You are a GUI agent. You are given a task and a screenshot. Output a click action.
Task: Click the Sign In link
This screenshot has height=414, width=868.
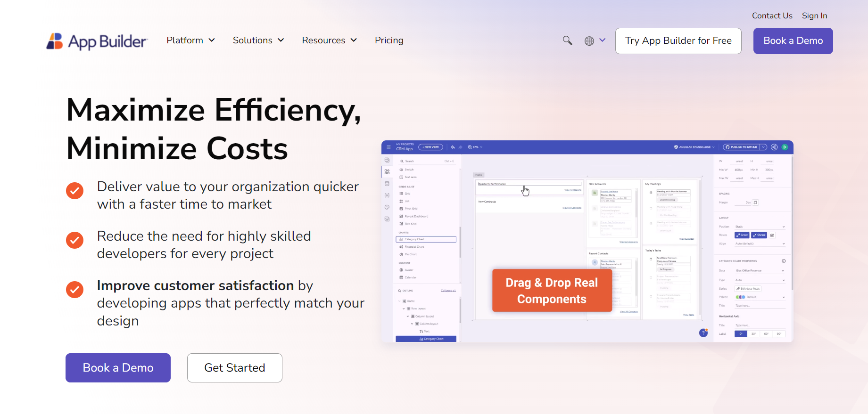tap(815, 16)
